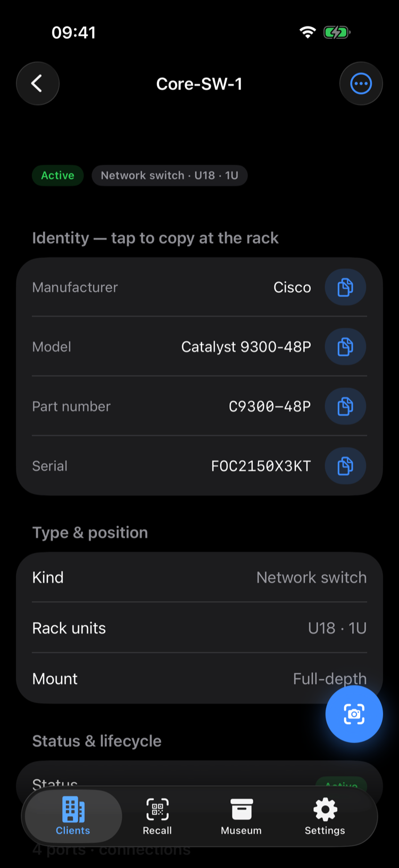Open the Recall QR tab

coord(157,816)
